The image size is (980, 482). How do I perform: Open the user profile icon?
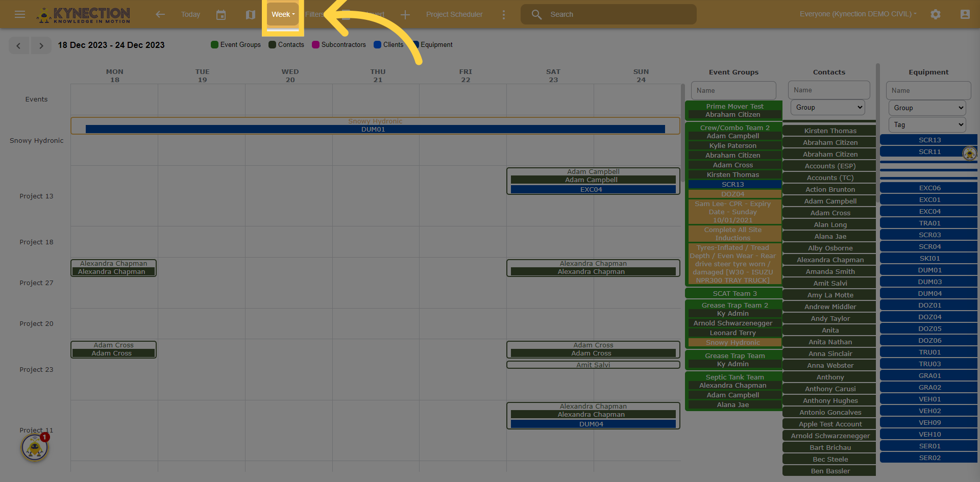965,14
